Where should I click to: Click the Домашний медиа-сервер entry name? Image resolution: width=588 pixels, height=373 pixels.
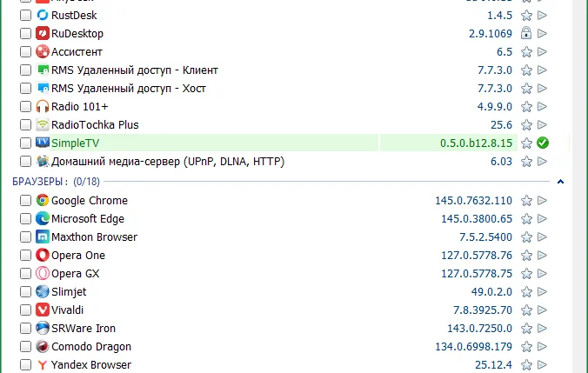[168, 162]
